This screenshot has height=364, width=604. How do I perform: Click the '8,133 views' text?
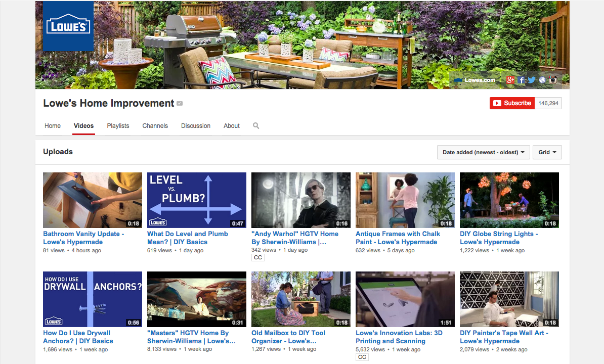click(162, 349)
